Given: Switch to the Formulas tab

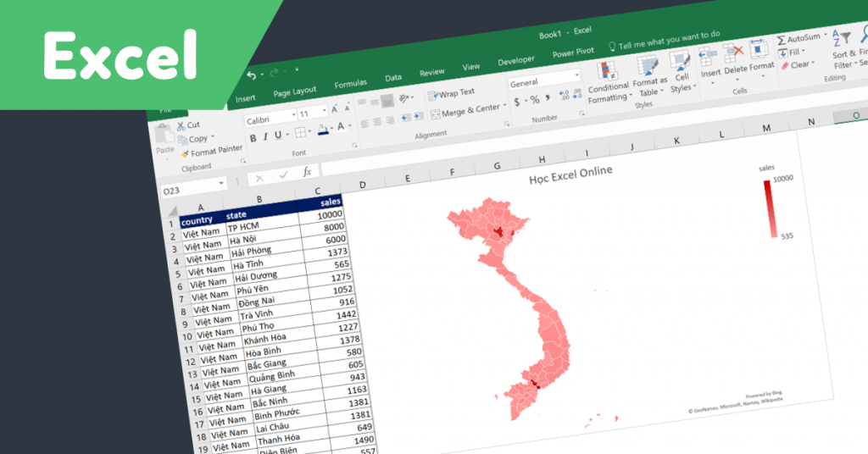Looking at the screenshot, I should 350,84.
